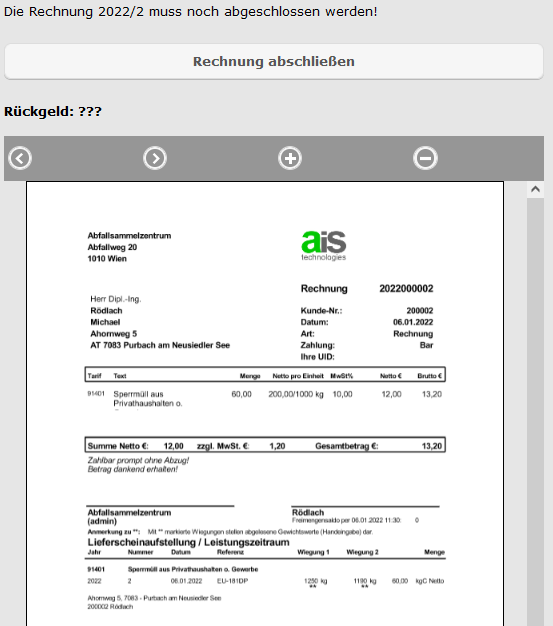Go to previous page with left arrow icon
The width and height of the screenshot is (553, 626).
click(20, 158)
